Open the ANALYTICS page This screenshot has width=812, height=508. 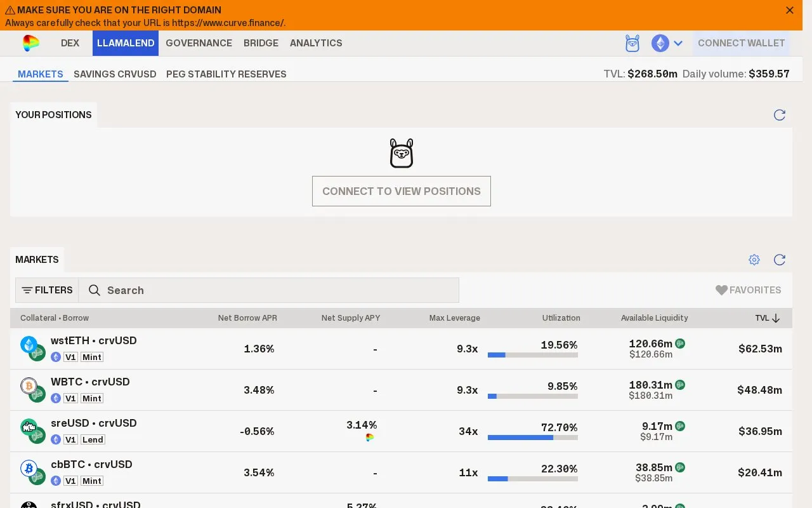coord(316,43)
